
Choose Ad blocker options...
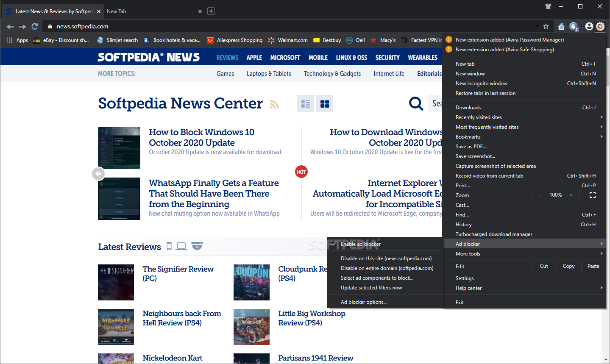(x=385, y=302)
